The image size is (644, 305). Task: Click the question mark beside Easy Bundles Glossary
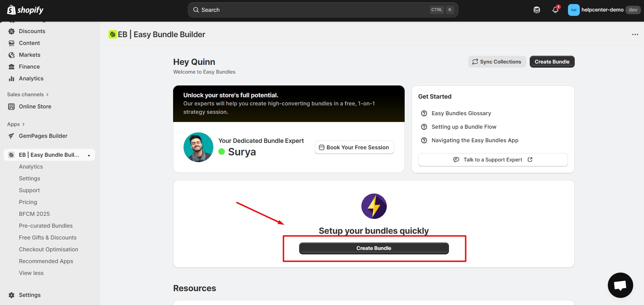click(x=424, y=113)
